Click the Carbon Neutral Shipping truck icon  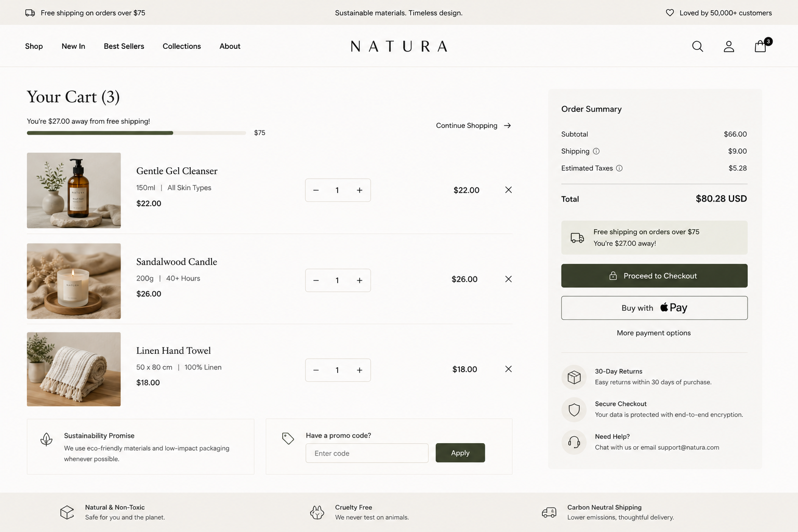(x=549, y=513)
